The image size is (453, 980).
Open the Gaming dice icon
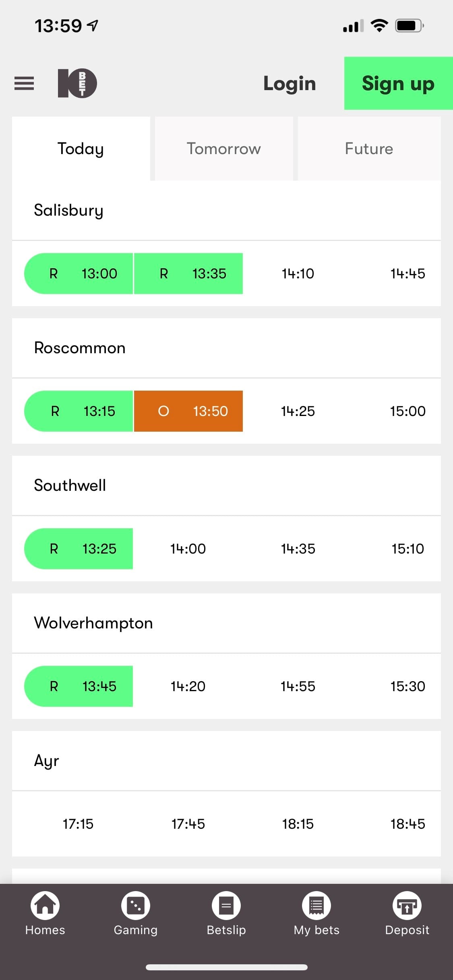[136, 906]
